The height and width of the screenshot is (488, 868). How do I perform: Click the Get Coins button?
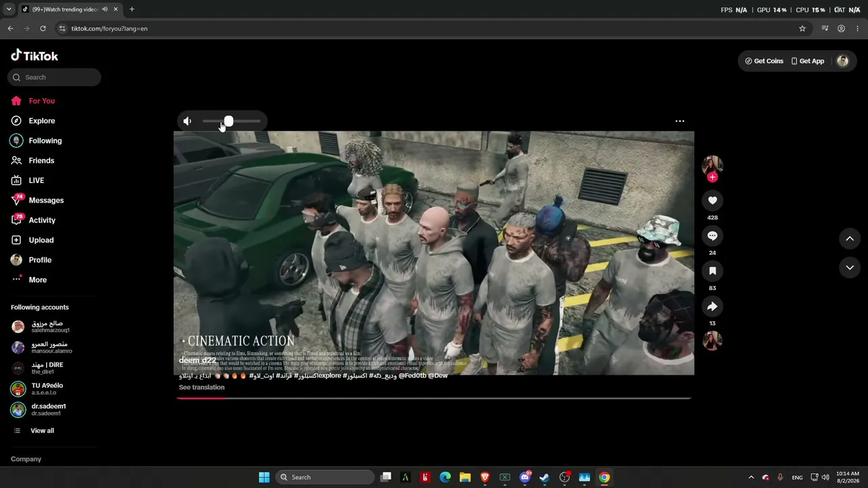pos(764,61)
